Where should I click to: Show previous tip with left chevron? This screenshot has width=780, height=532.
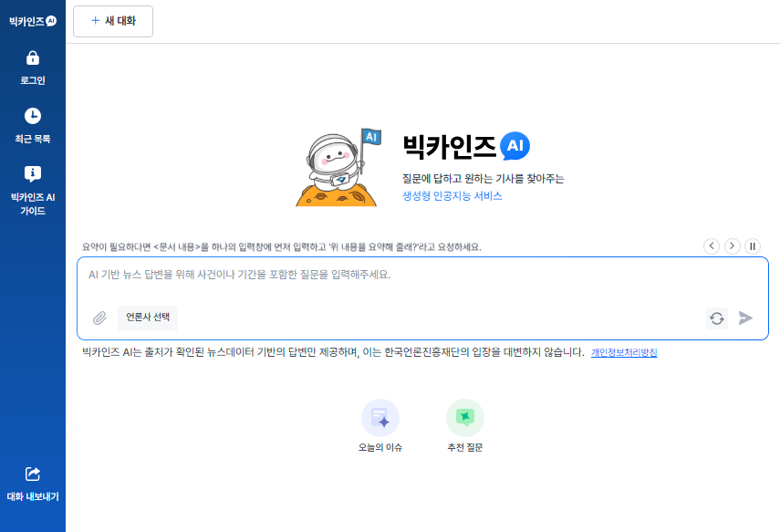point(712,245)
